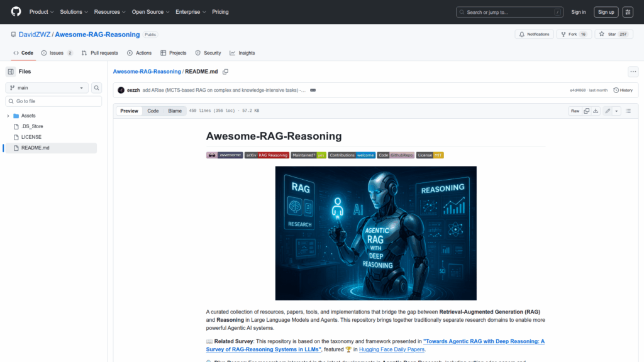Viewport: 644px width, 362px height.
Task: Switch file view to Code
Action: [153, 111]
